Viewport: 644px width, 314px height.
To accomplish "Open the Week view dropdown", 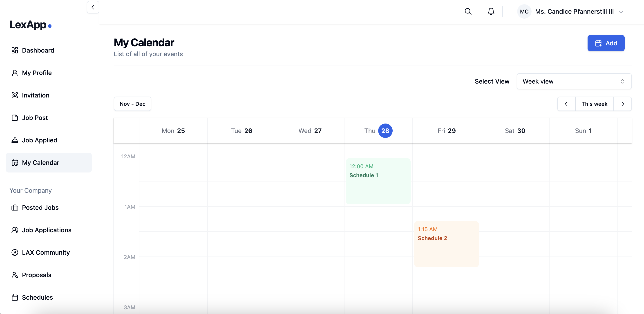I will pyautogui.click(x=574, y=82).
